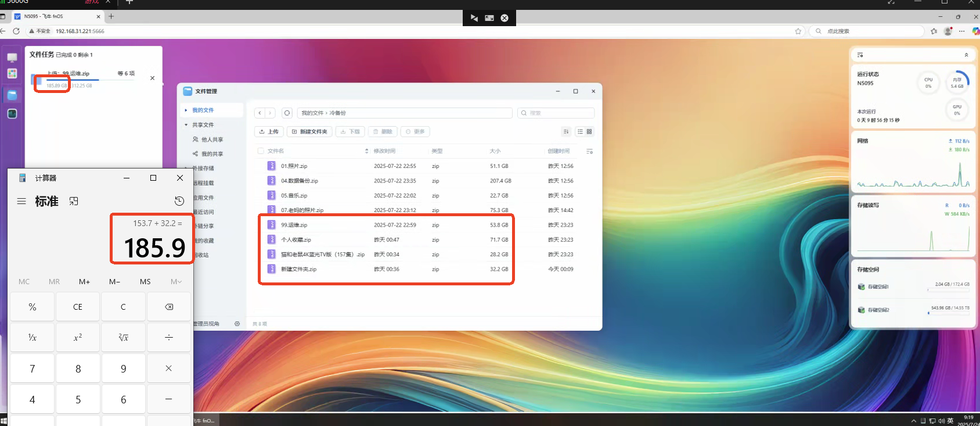Switch to list view in file manager
Image resolution: width=980 pixels, height=426 pixels.
coord(580,132)
